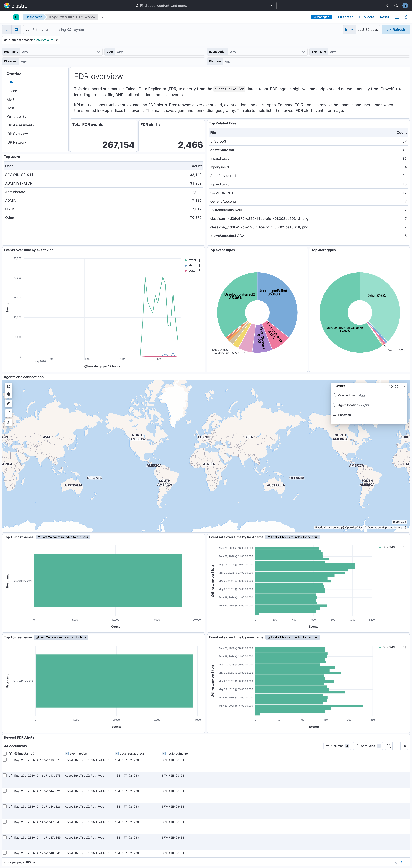This screenshot has height=868, width=412.
Task: Open the Elastic home logo
Action: (15, 6)
